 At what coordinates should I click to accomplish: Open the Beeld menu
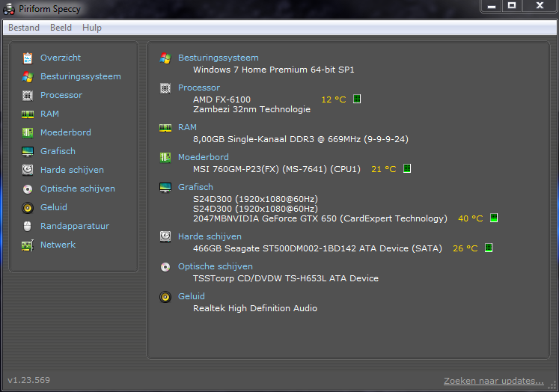61,28
